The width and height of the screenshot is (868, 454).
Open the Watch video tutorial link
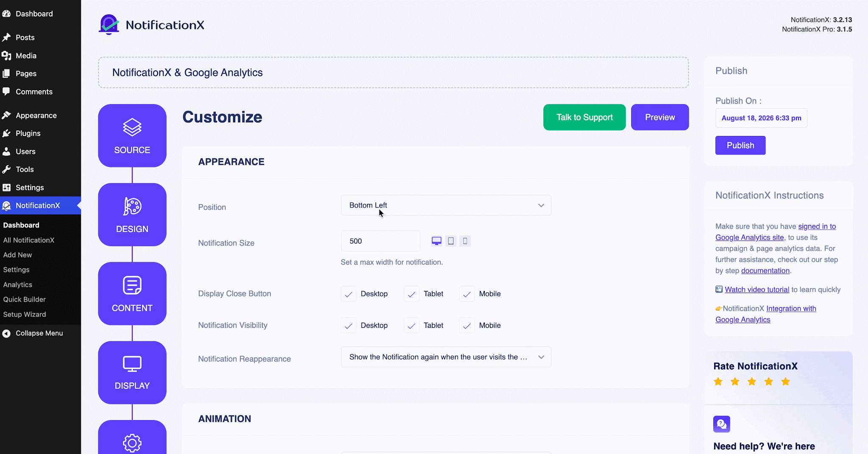tap(757, 290)
